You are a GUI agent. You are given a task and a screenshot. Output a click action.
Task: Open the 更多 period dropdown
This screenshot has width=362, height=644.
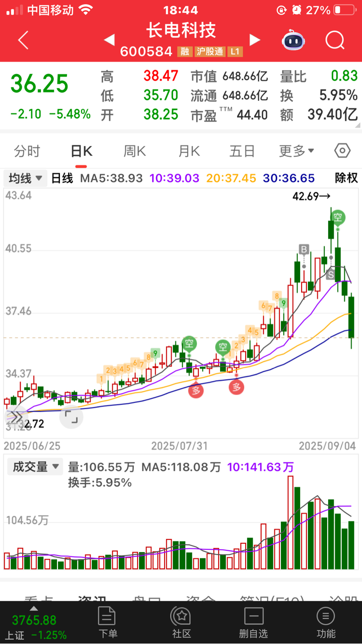296,151
